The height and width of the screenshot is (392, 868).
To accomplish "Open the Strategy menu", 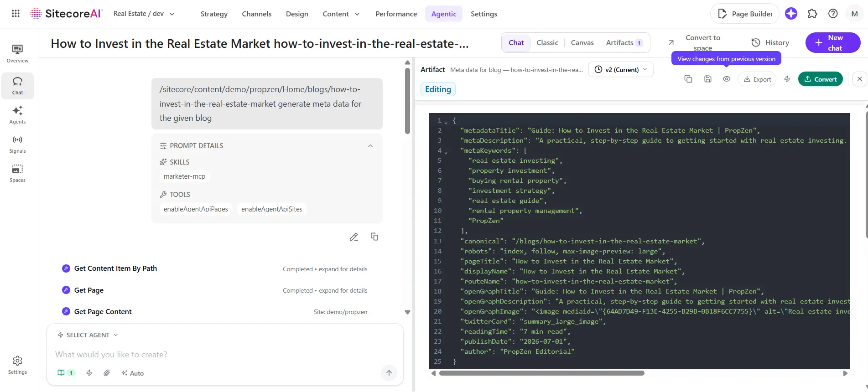I will click(x=214, y=14).
